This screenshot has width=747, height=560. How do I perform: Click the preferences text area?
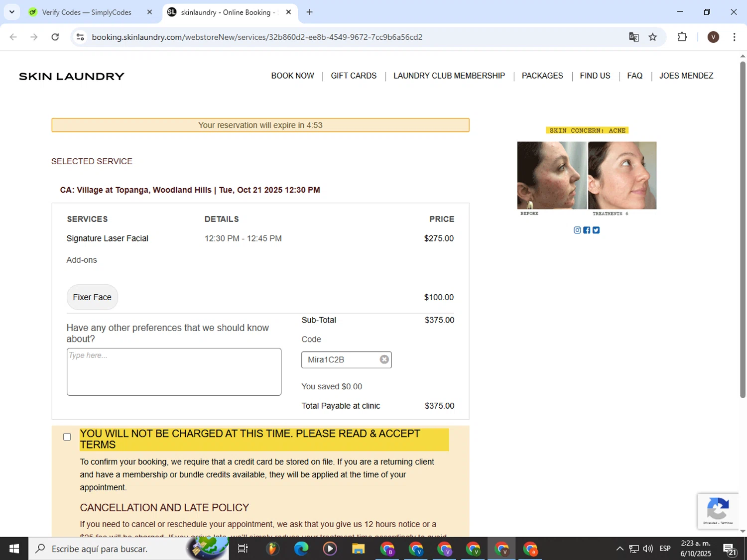click(174, 372)
